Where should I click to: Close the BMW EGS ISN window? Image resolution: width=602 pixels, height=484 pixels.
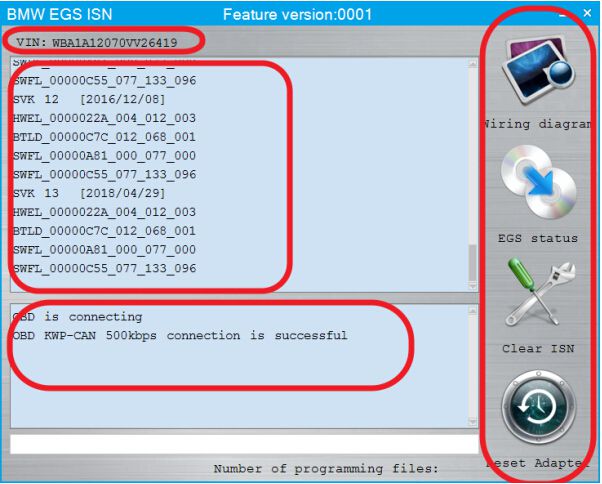point(587,13)
